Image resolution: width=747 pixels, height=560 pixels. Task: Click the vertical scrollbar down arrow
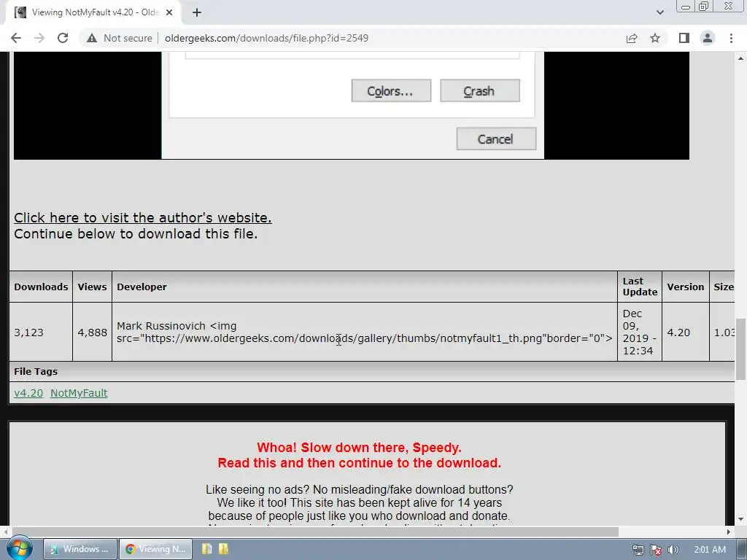[741, 519]
